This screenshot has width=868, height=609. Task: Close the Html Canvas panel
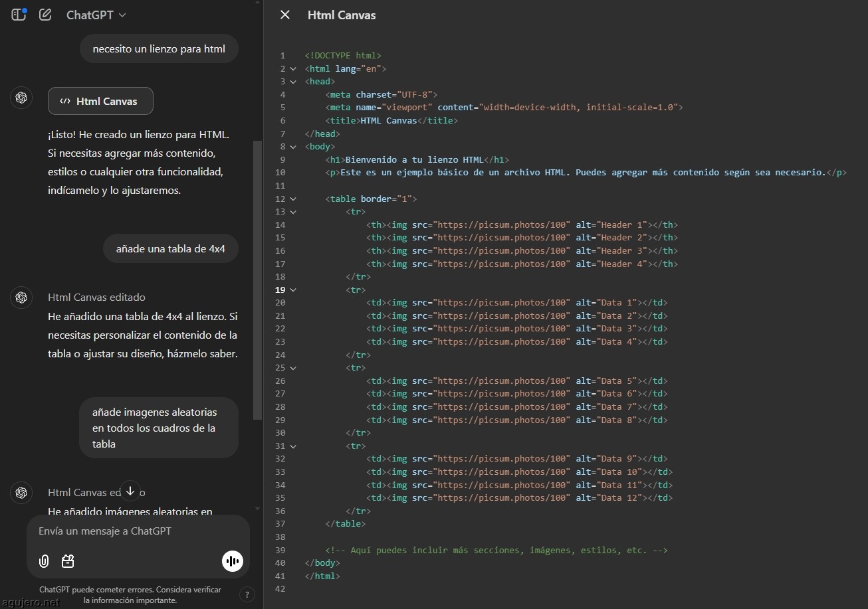[x=285, y=15]
